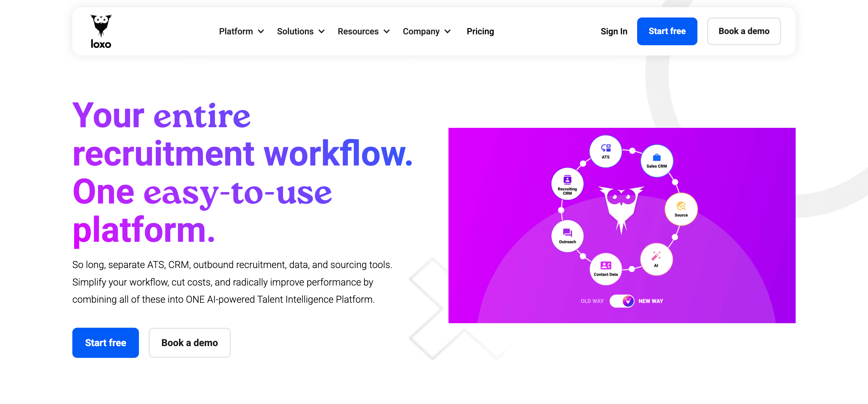Expand the Platform dropdown menu

click(241, 31)
